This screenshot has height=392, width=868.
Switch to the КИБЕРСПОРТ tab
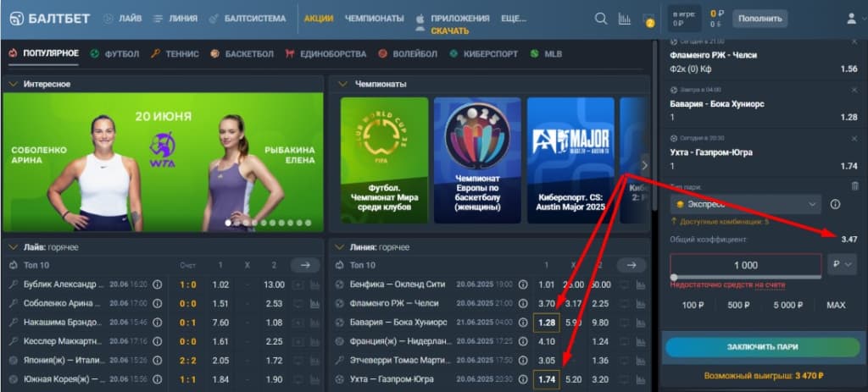[483, 53]
